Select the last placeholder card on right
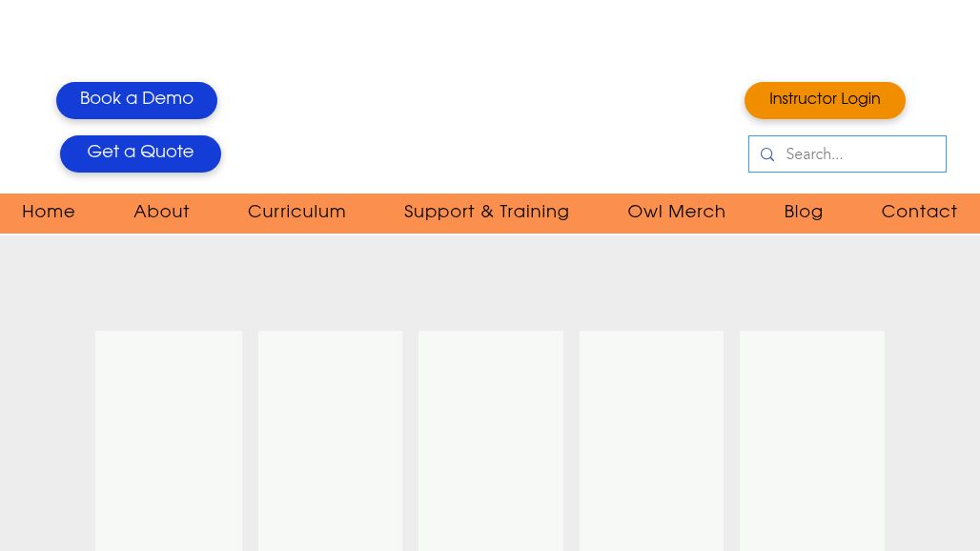This screenshot has width=980, height=551. point(812,439)
